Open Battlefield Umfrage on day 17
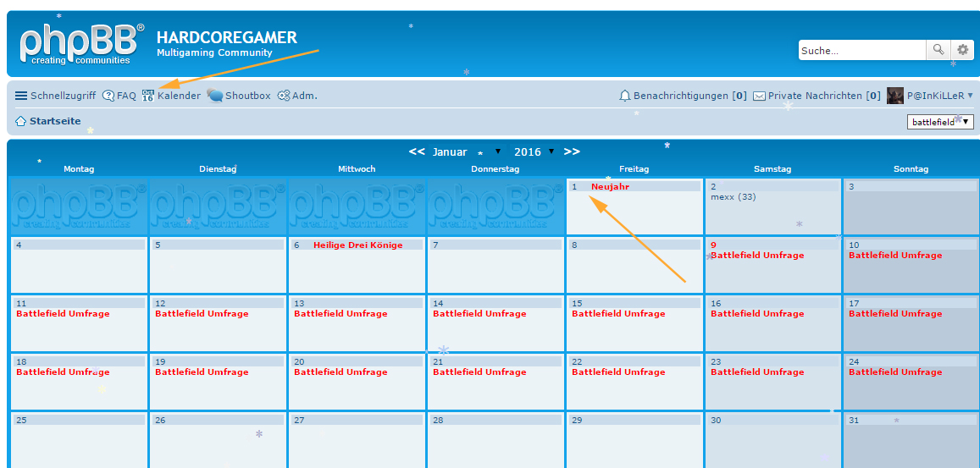The width and height of the screenshot is (980, 468). point(895,314)
